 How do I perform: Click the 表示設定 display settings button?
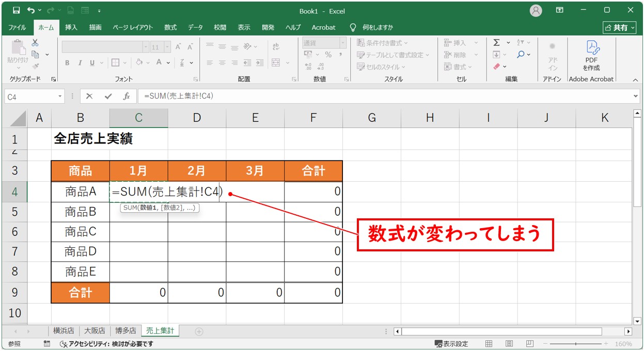451,344
